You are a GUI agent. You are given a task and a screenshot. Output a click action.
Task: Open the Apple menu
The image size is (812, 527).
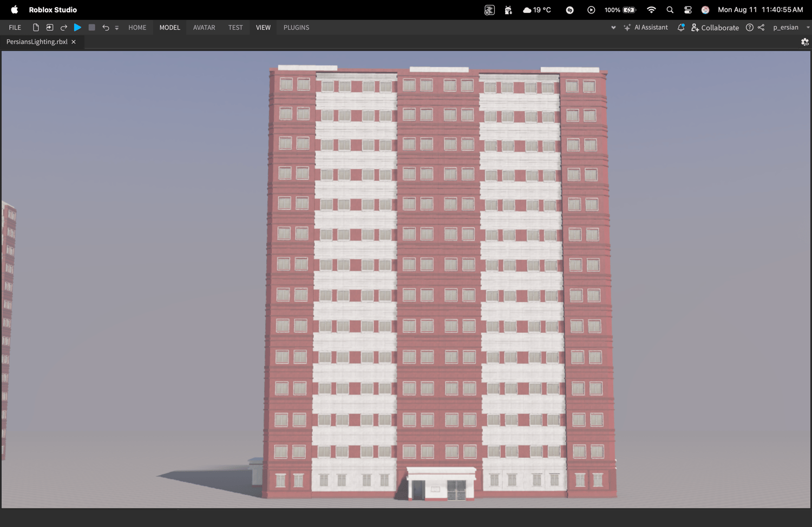15,10
